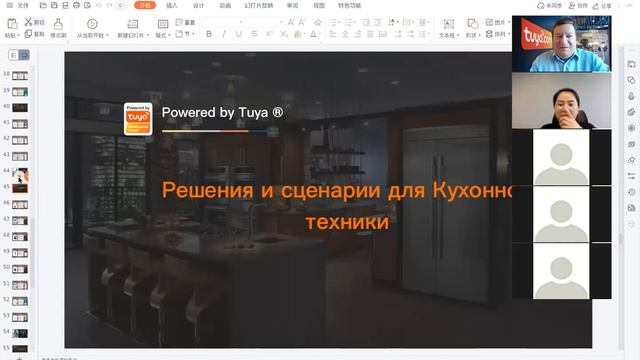Open the 从当前开始 dropdown arrow
640x360 pixels.
pos(107,36)
